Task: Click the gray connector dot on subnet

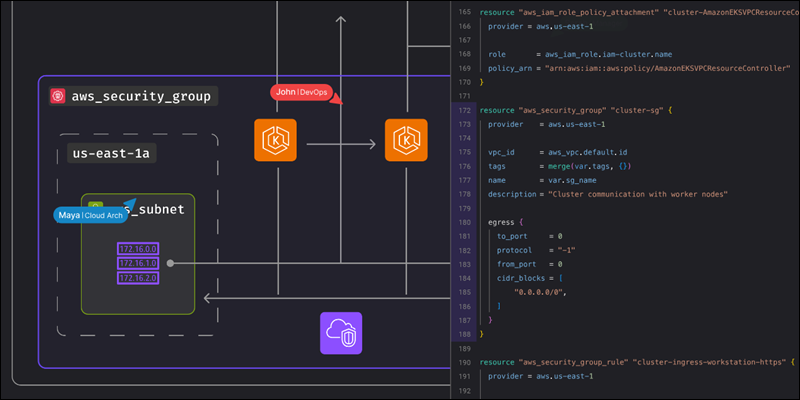Action: 170,263
